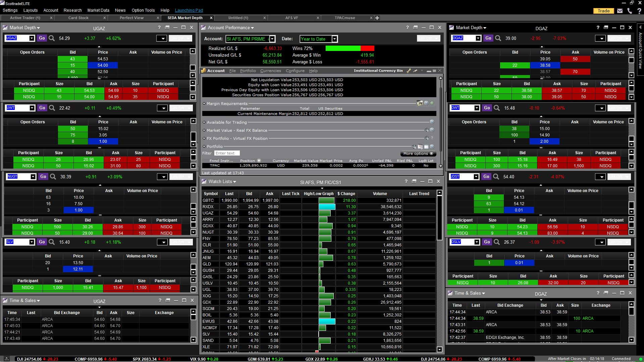Click the wrench configure icon in Account window

coord(409,71)
